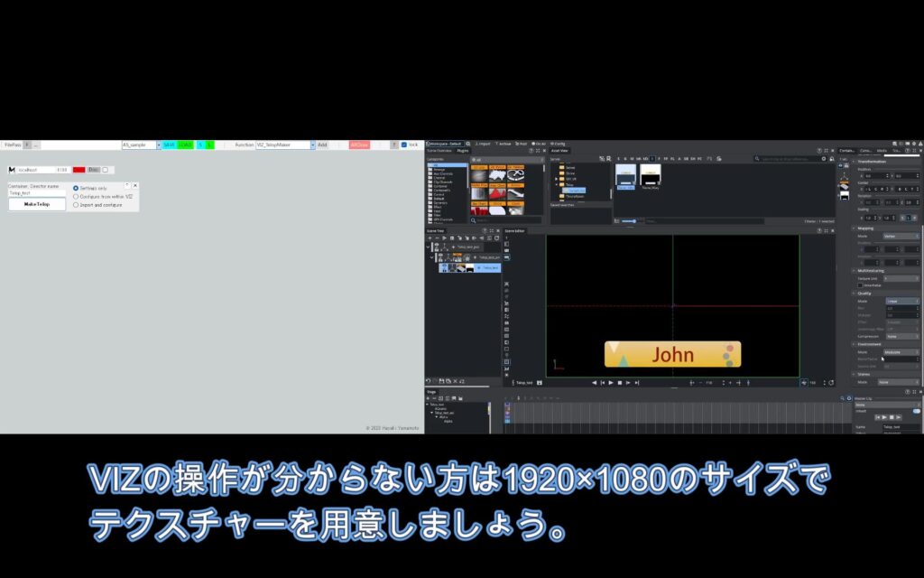Toggle the lock checkbox
924x578 pixels.
coord(403,144)
